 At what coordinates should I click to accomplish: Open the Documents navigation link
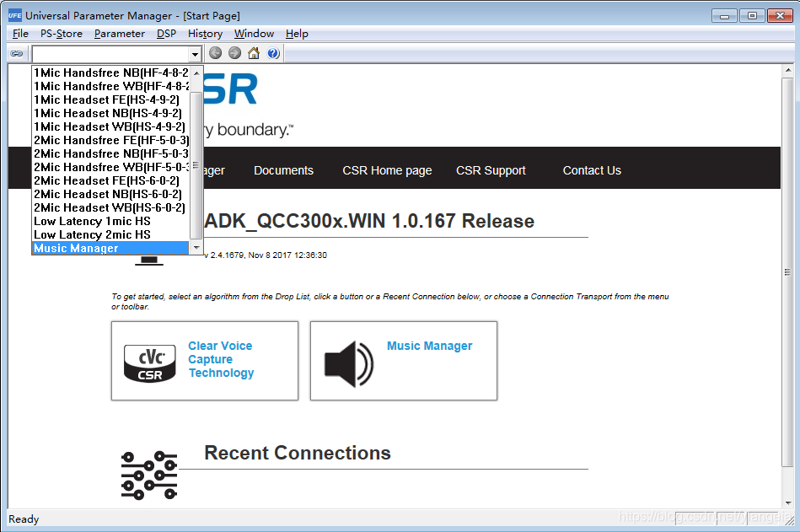(x=284, y=170)
